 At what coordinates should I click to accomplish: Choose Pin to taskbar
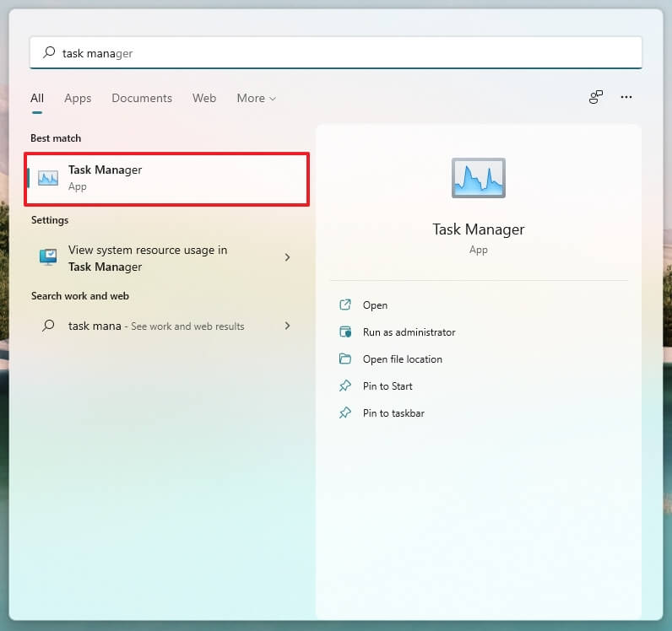[x=393, y=413]
